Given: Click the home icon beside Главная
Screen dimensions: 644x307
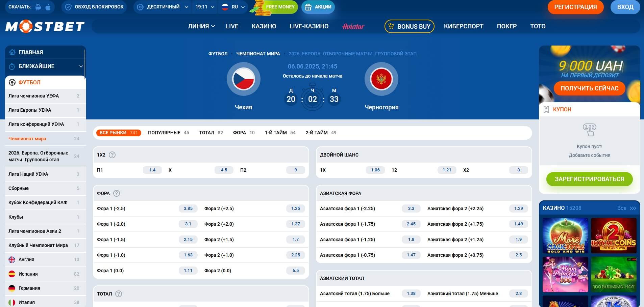Looking at the screenshot, I should pyautogui.click(x=12, y=52).
